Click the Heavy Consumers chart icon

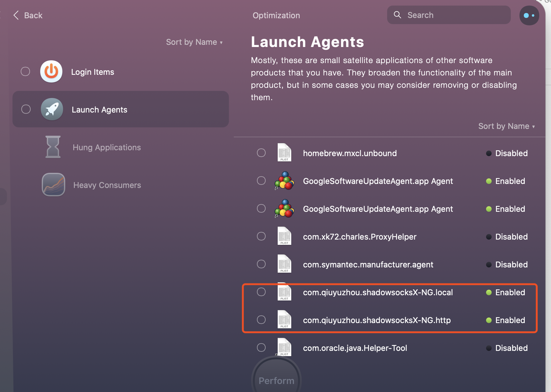point(53,185)
